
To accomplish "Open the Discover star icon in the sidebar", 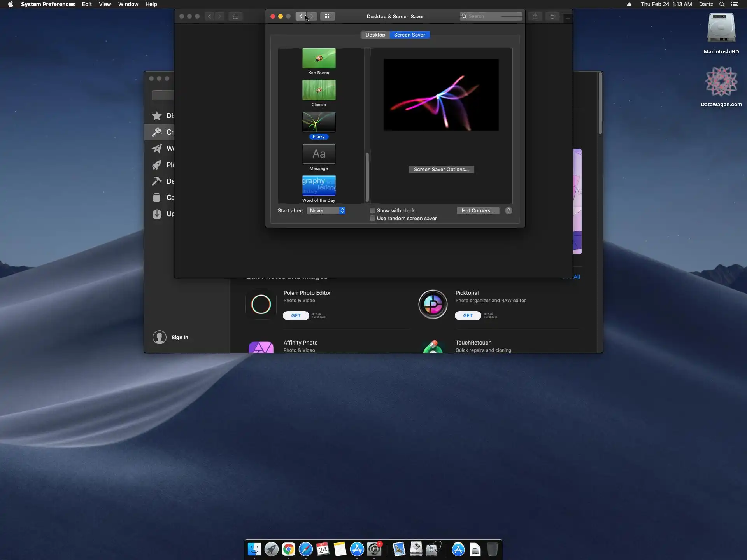I will (x=157, y=116).
